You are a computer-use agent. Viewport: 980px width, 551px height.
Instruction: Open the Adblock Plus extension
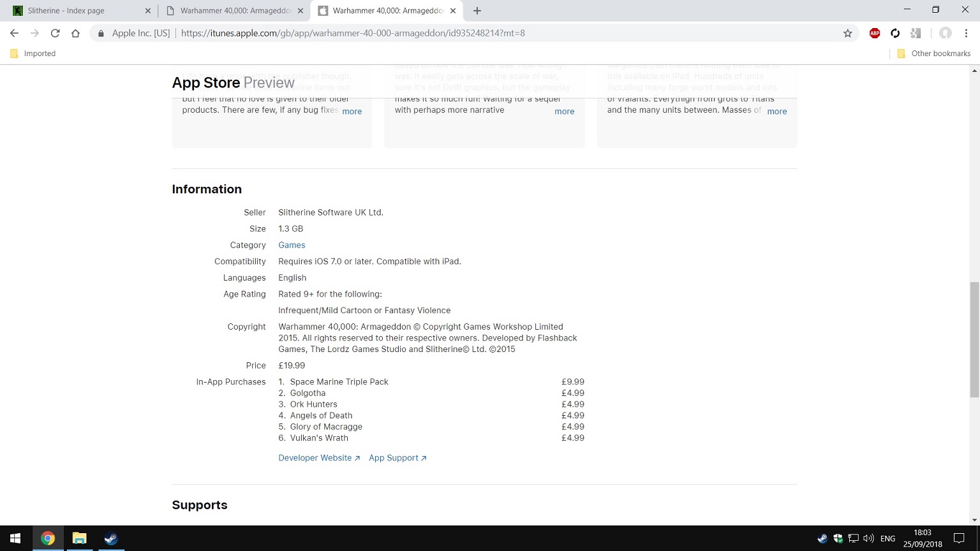coord(875,33)
